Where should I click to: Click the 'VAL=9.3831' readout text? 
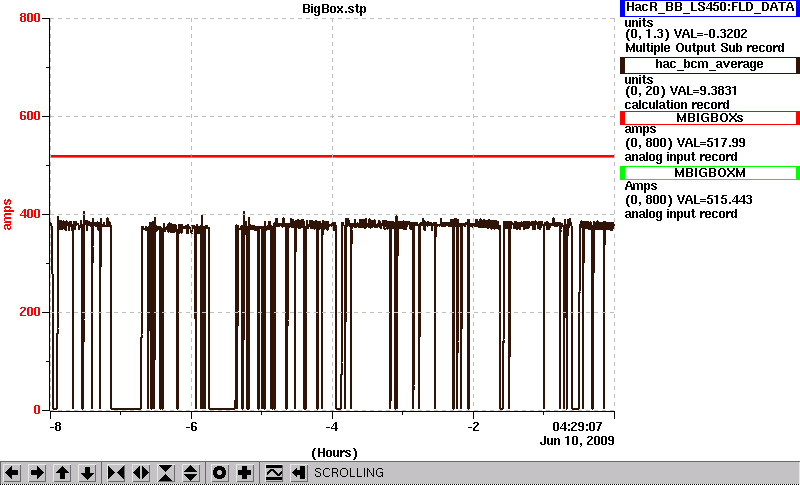tap(706, 91)
